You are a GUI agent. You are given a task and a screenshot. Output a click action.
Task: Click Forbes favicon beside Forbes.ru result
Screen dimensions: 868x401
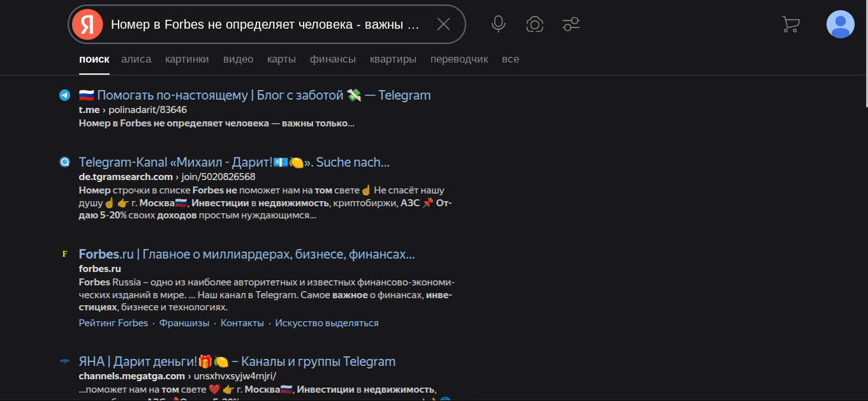pyautogui.click(x=64, y=254)
